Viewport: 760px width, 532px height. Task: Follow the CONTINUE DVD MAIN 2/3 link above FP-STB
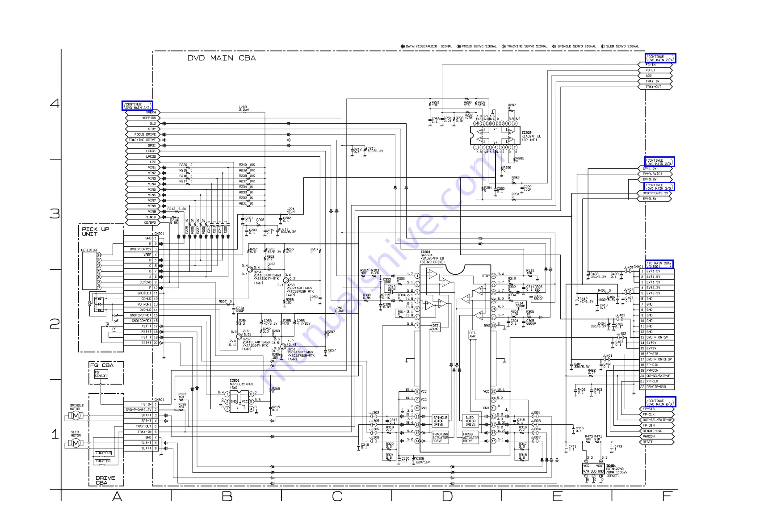coord(660,402)
